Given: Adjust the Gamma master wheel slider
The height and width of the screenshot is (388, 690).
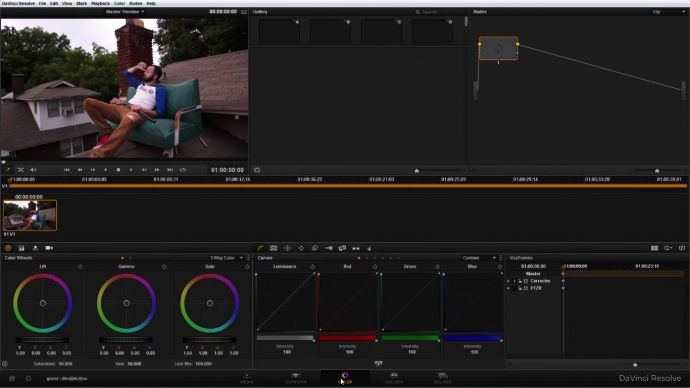Looking at the screenshot, I should coord(126,340).
